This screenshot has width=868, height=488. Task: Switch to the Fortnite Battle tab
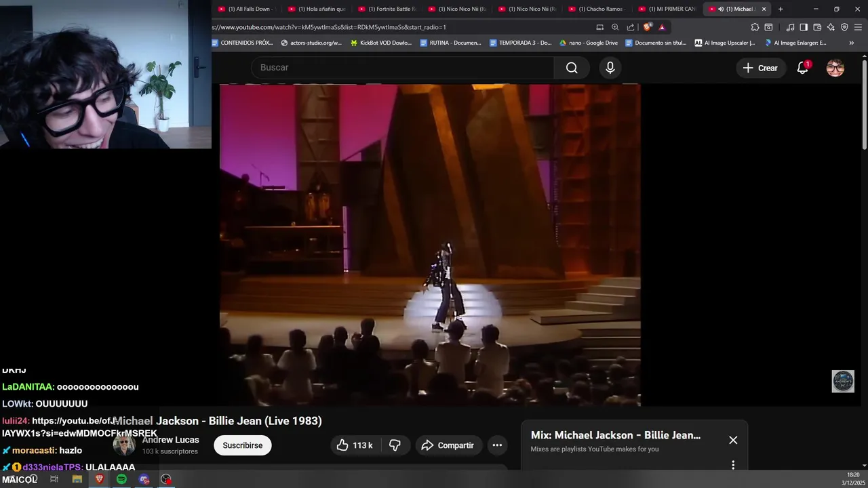387,9
